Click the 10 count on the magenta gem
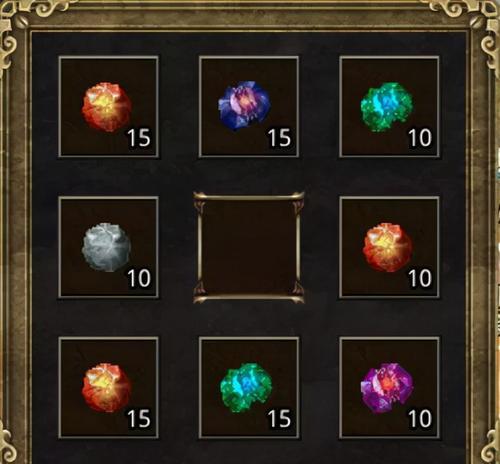This screenshot has height=464, width=500. (x=420, y=419)
